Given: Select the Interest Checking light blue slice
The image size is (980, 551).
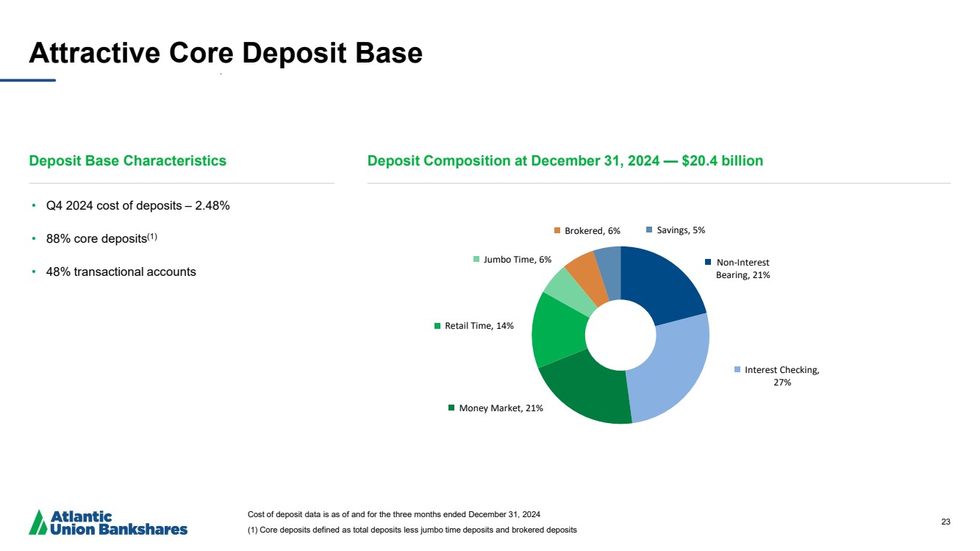Looking at the screenshot, I should click(x=672, y=372).
